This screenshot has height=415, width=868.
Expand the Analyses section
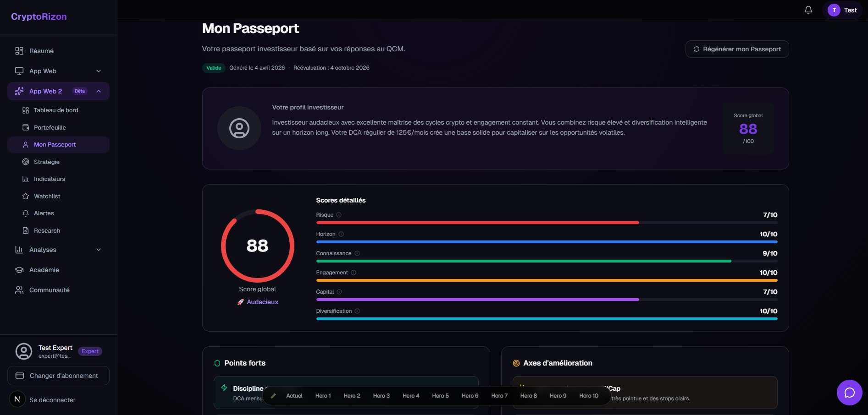(98, 250)
